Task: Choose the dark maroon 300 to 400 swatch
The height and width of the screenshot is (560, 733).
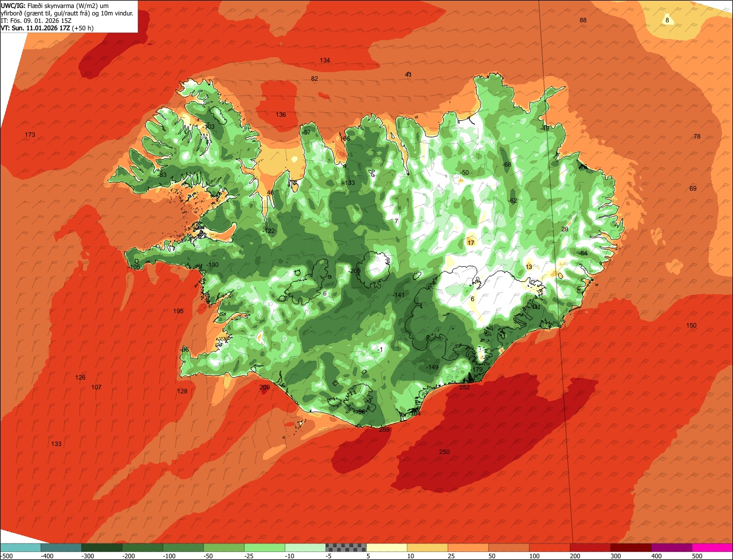Action: click(630, 548)
